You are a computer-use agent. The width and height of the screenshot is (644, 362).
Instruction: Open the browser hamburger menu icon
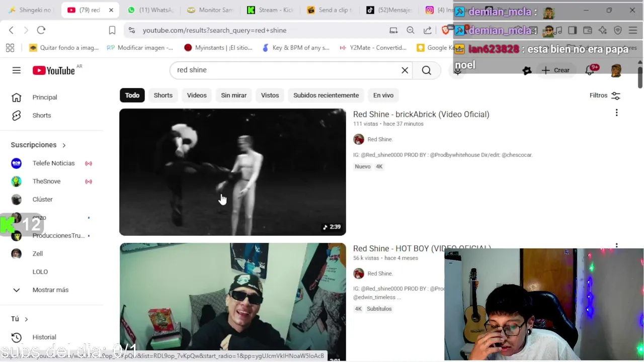[632, 30]
